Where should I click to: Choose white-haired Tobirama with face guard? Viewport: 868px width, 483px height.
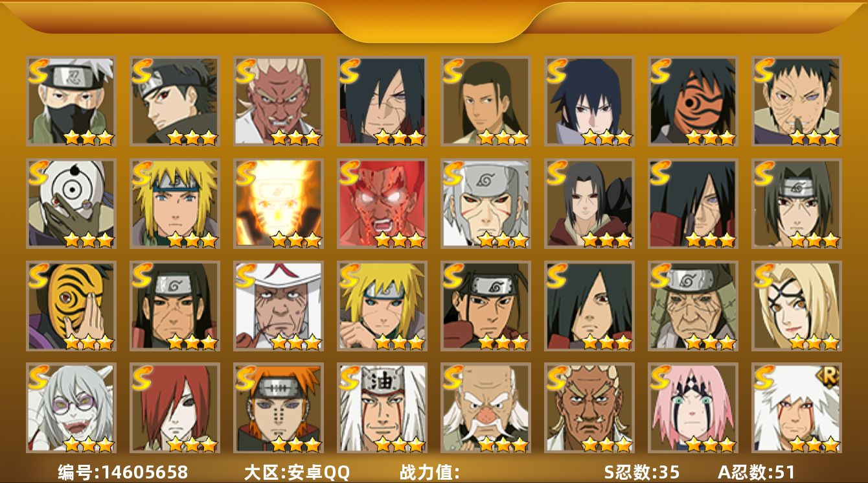coord(485,204)
